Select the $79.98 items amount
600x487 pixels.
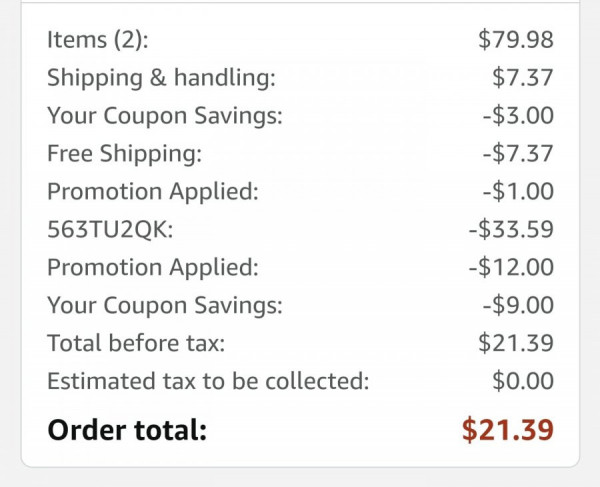coord(516,39)
